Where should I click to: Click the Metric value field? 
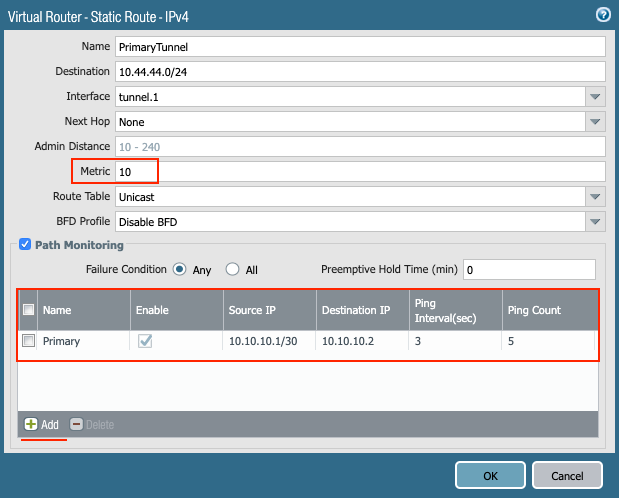point(360,171)
